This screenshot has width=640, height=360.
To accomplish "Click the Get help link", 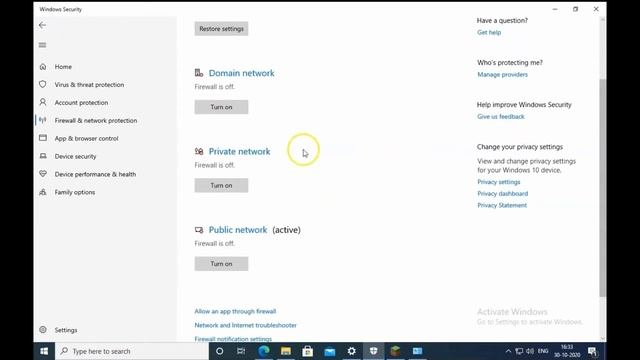I will pos(489,32).
